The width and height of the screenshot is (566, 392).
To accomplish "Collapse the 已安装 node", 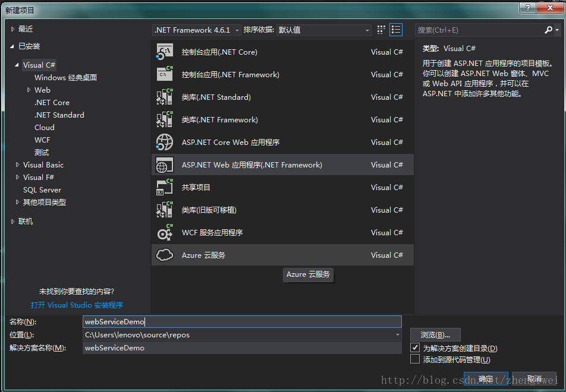I will coord(12,46).
